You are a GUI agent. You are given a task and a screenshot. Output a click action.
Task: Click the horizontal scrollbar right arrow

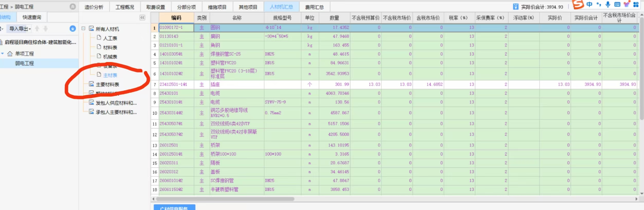click(x=636, y=199)
